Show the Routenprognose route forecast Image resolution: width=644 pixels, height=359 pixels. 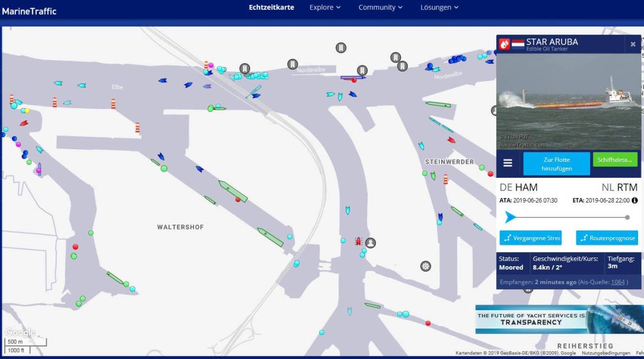click(x=607, y=238)
